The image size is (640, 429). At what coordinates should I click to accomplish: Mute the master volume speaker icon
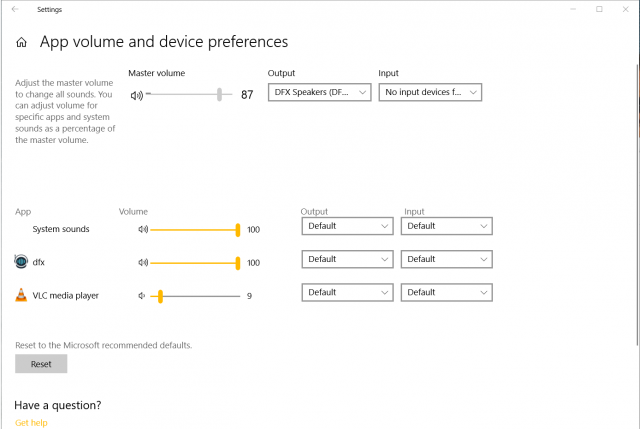click(x=137, y=95)
